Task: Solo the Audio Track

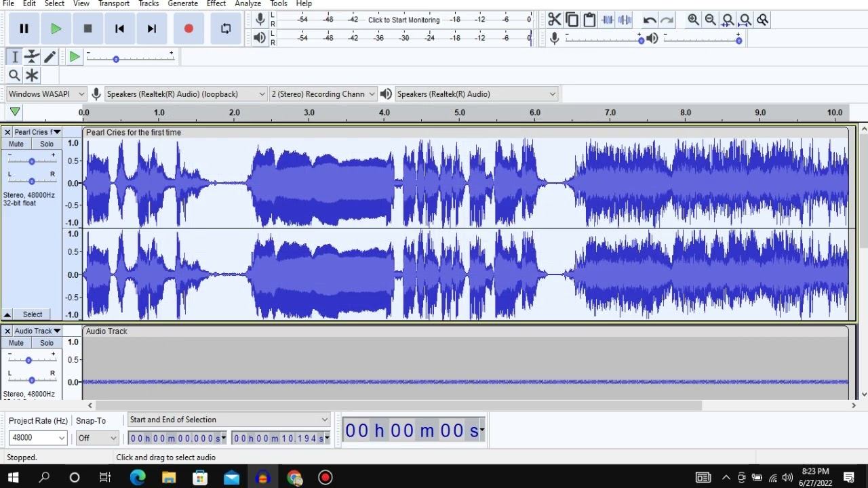Action: [x=47, y=342]
